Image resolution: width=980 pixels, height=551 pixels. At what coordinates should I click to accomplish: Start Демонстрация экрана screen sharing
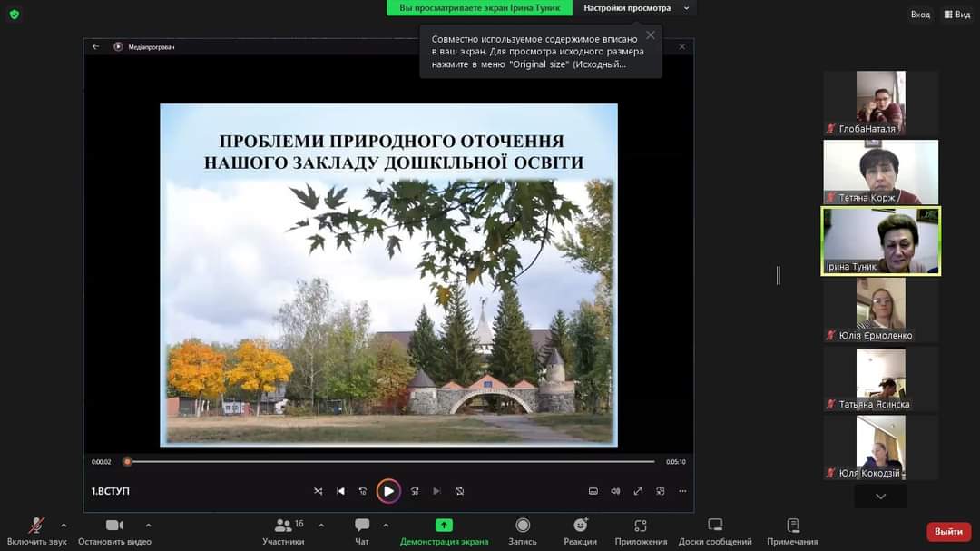tap(444, 531)
